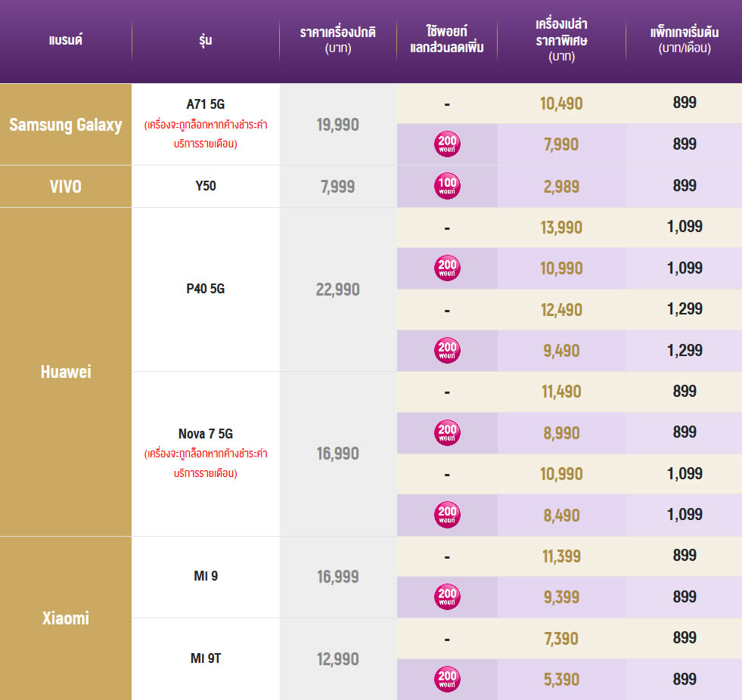Select the 200-point badge beside P40 5G price 9,490

click(x=448, y=350)
